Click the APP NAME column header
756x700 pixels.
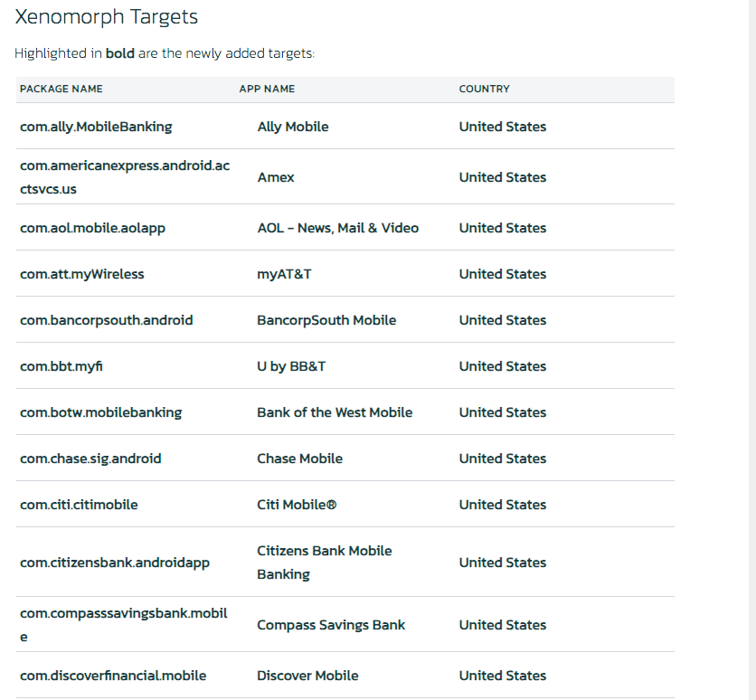point(267,89)
